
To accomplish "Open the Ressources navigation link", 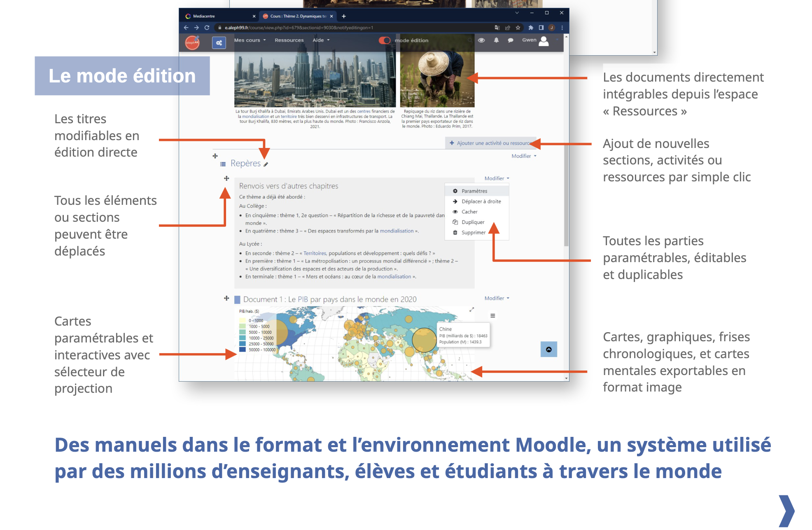I will pyautogui.click(x=289, y=40).
